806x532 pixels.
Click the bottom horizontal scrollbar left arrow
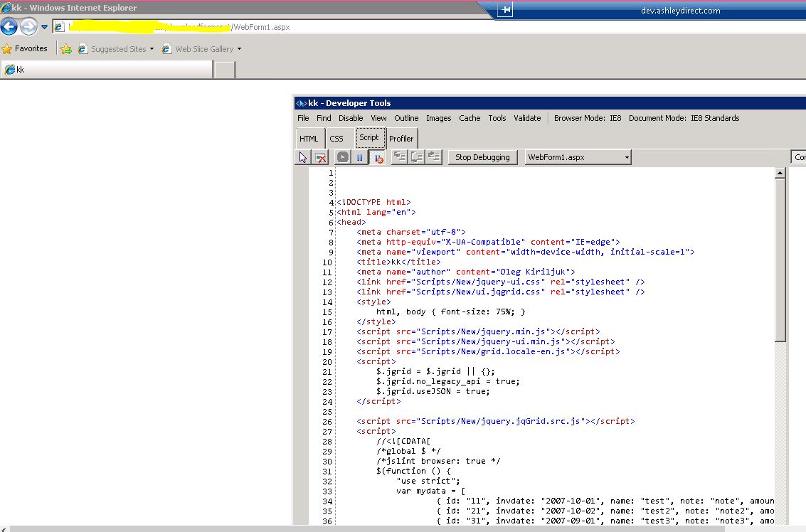[x=4, y=529]
